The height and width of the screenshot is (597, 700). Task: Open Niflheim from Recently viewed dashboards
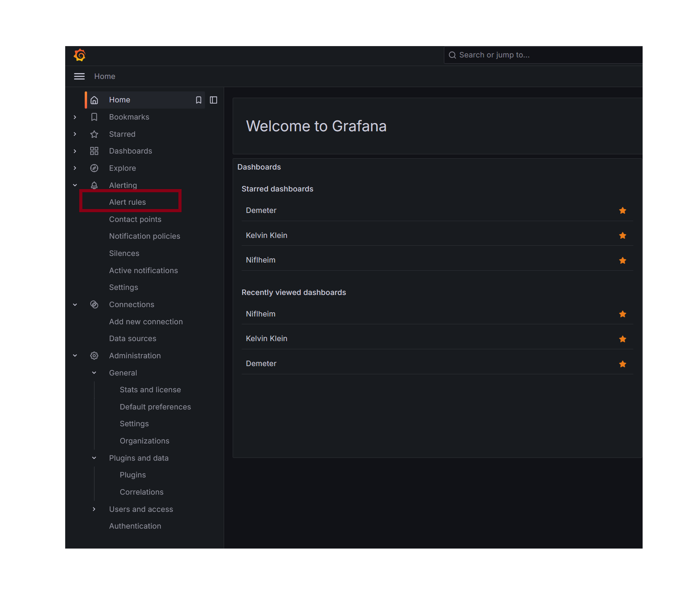click(260, 314)
